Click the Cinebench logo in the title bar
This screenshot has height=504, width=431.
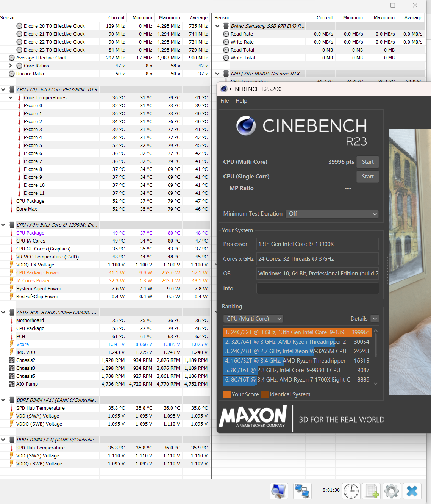click(224, 89)
